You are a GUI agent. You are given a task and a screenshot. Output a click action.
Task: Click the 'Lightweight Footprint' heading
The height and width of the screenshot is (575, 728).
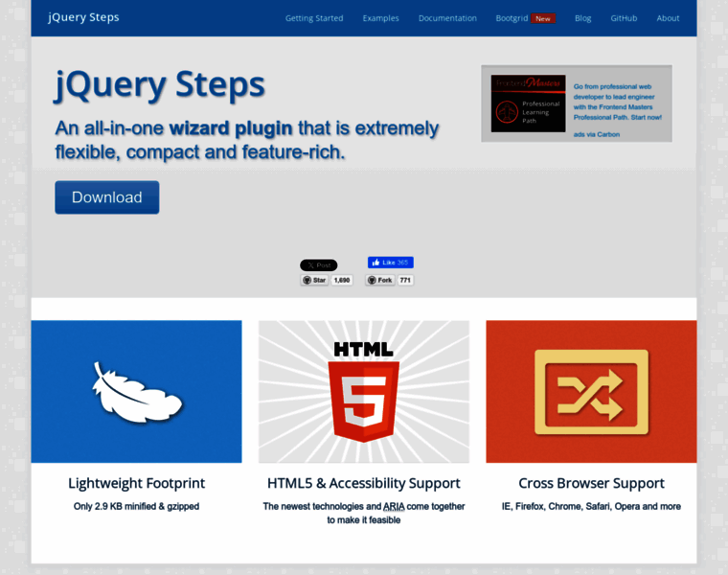136,484
